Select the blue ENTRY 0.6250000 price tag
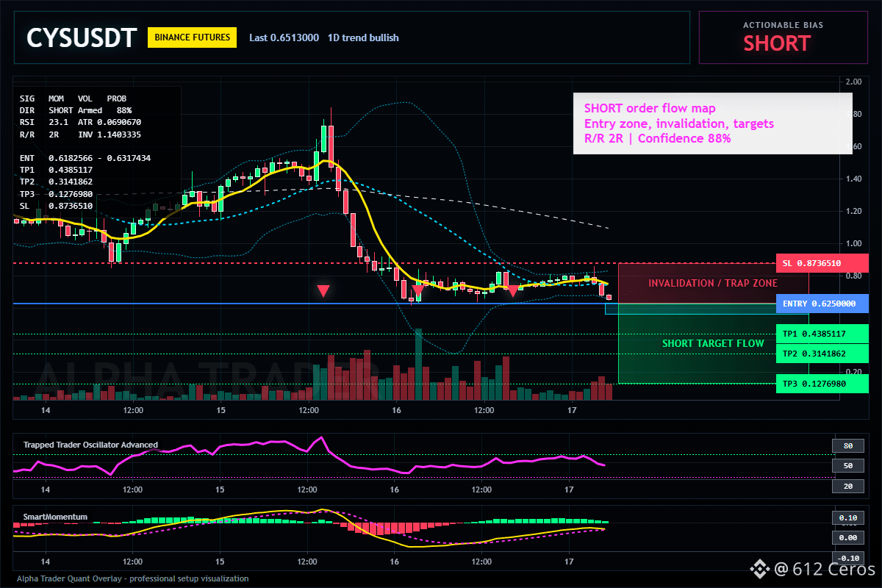Image resolution: width=882 pixels, height=588 pixels. coord(822,304)
